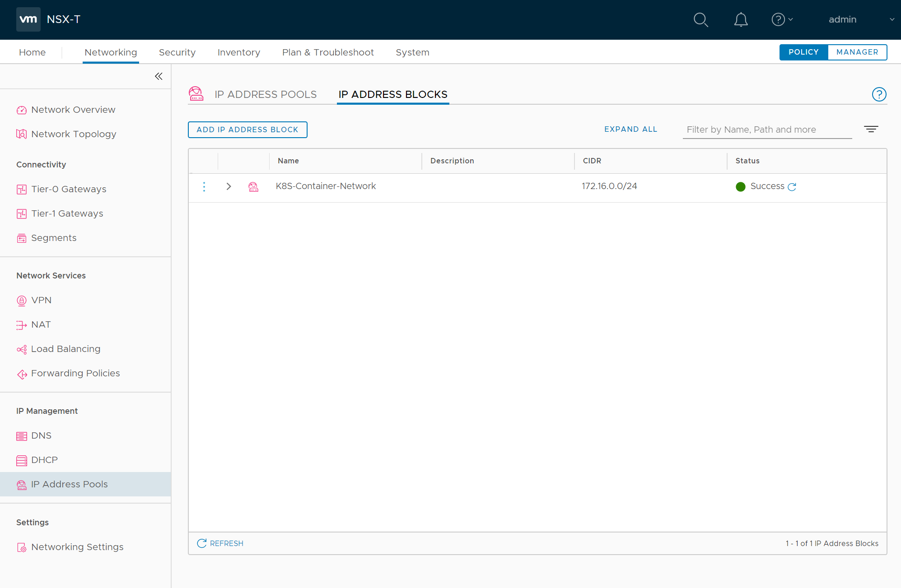
Task: Open the System tab
Action: pos(412,52)
